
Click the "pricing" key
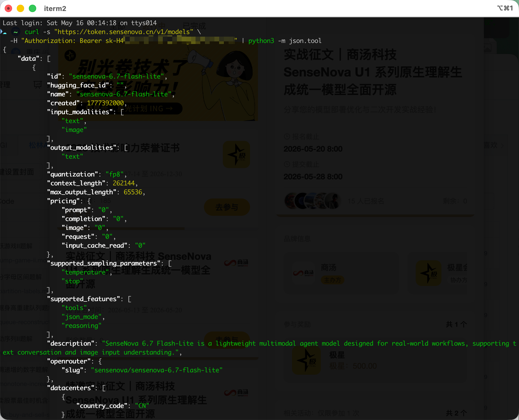tap(63, 201)
